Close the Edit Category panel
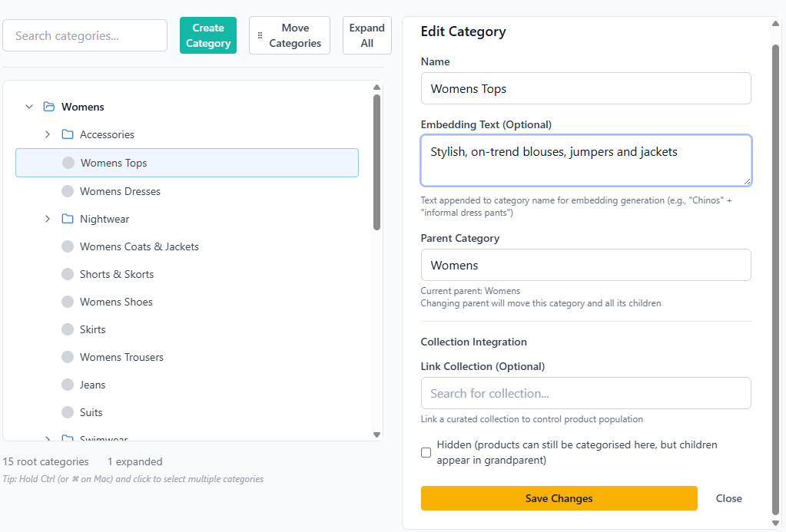Viewport: 786px width, 532px height. 728,498
